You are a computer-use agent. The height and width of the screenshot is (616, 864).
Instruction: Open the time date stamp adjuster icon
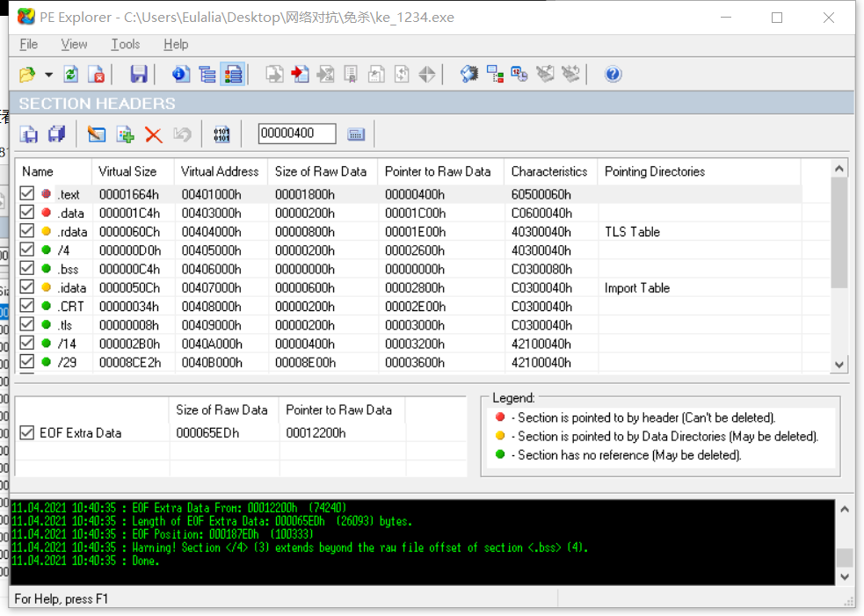(519, 75)
